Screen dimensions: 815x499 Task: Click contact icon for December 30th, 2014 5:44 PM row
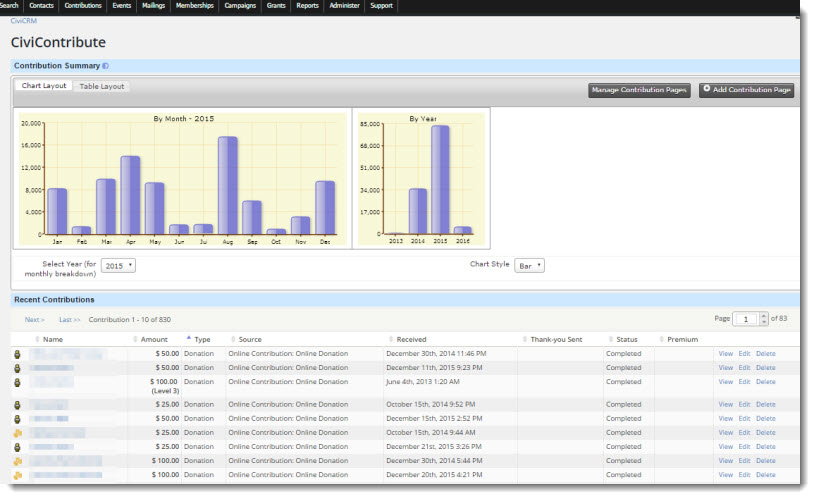[x=18, y=461]
